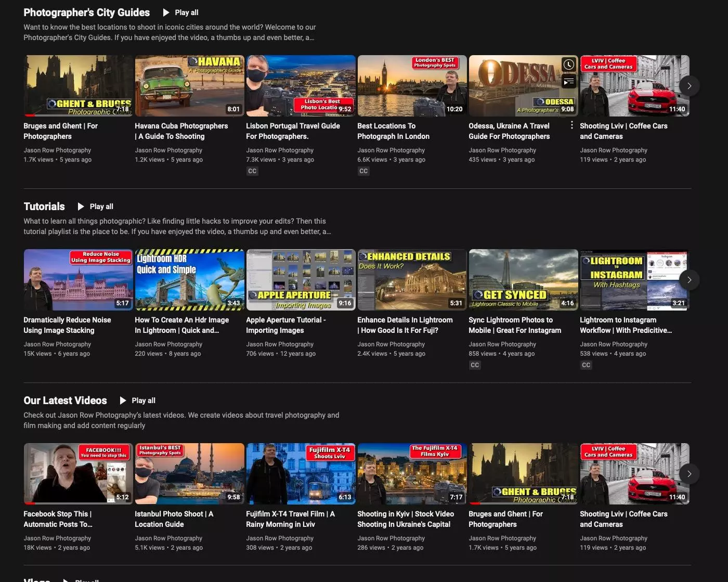Click title Sync Lightroom Photos to Mobile

tap(515, 325)
